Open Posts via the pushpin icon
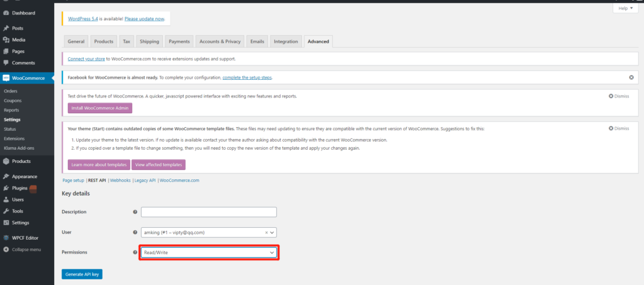This screenshot has width=644, height=285. click(x=6, y=28)
